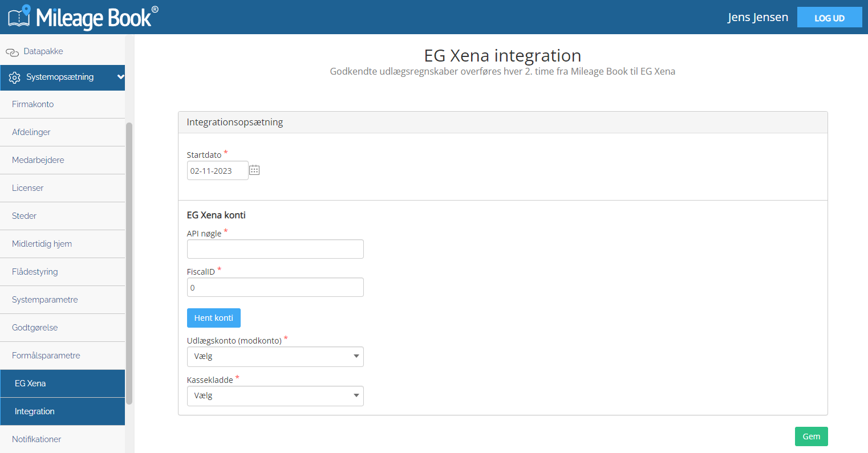Viewport: 868px width, 453px height.
Task: Click the FiscalID input field
Action: 275,287
